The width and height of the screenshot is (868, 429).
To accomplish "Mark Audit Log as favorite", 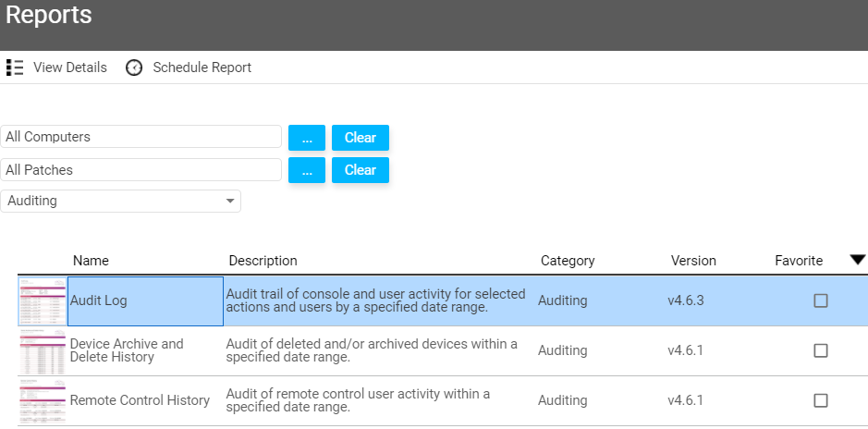I will tap(820, 300).
